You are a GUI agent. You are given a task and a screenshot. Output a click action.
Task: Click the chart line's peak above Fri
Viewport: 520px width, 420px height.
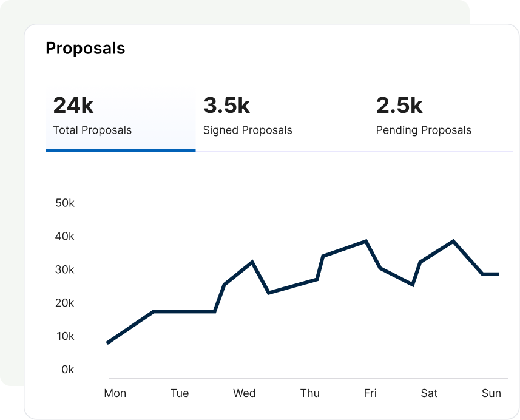tap(366, 241)
